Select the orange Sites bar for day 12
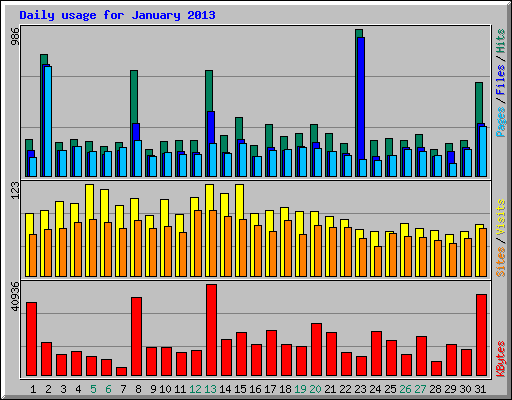Screen dimensions: 512x400 (x=198, y=243)
